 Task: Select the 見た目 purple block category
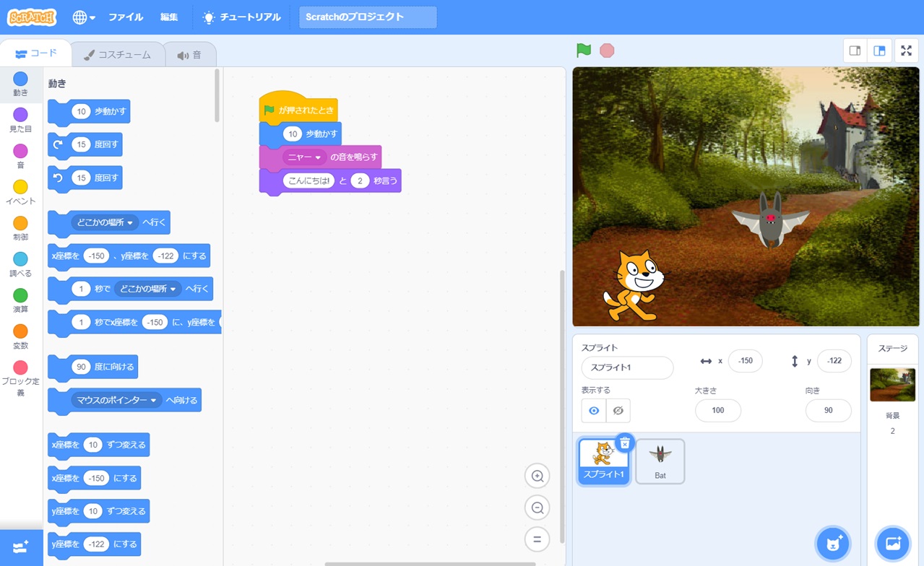point(20,119)
